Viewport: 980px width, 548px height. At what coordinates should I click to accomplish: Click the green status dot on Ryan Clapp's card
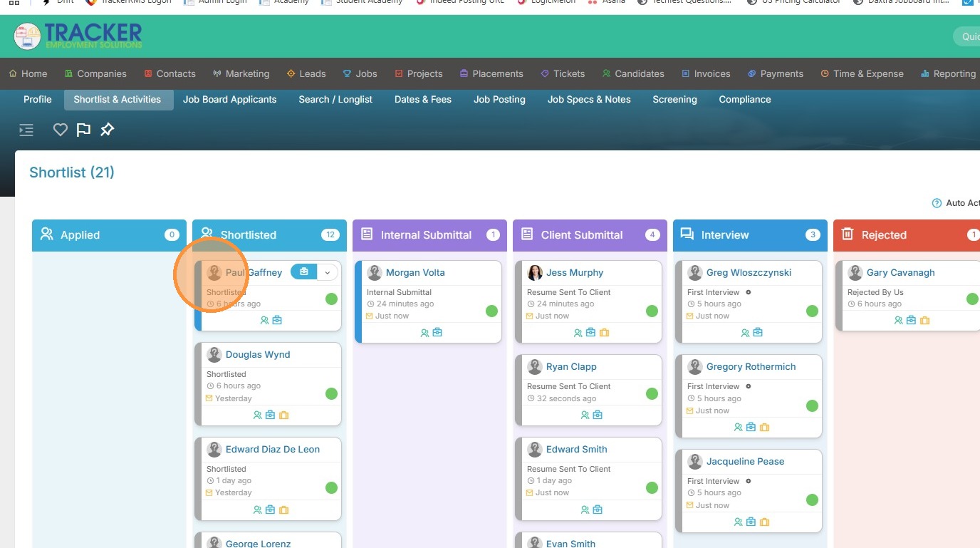(x=652, y=393)
